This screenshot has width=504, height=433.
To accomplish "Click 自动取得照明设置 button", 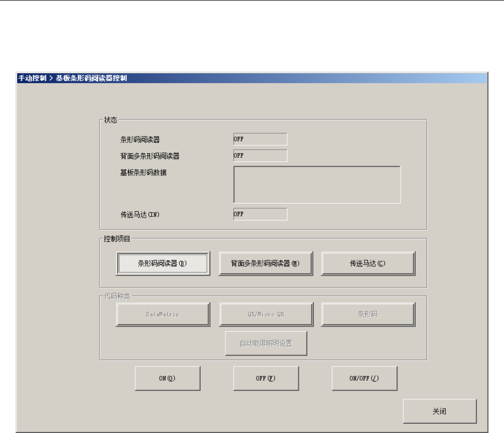I will click(266, 343).
